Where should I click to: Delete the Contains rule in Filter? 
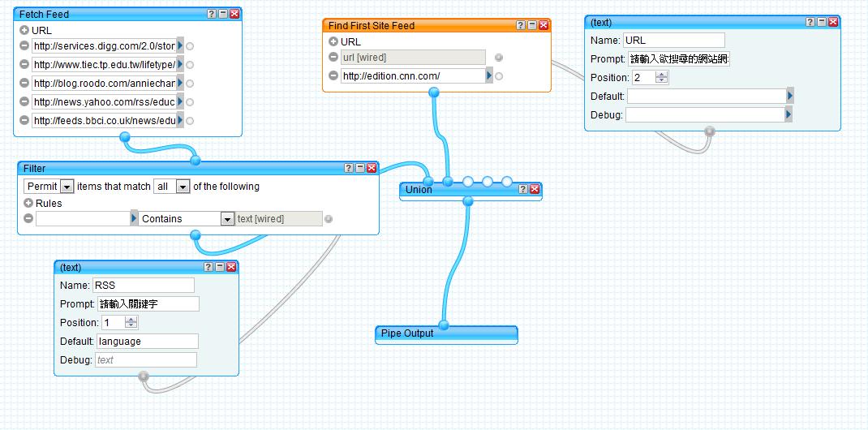(28, 219)
